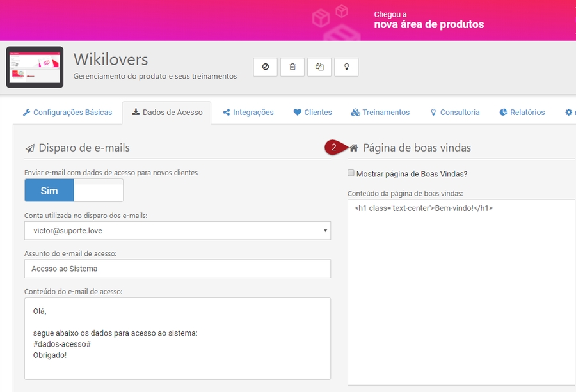The height and width of the screenshot is (392, 576).
Task: Open the Relatórios tab
Action: click(522, 113)
